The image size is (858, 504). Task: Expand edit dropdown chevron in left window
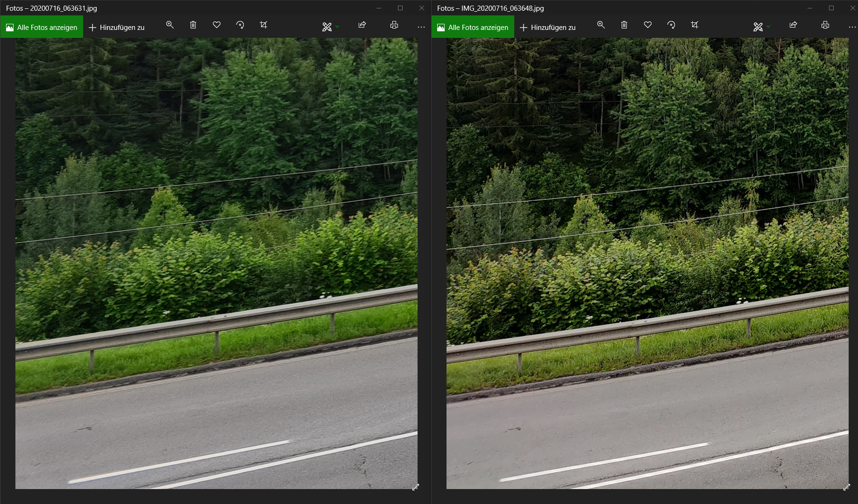[x=337, y=27]
